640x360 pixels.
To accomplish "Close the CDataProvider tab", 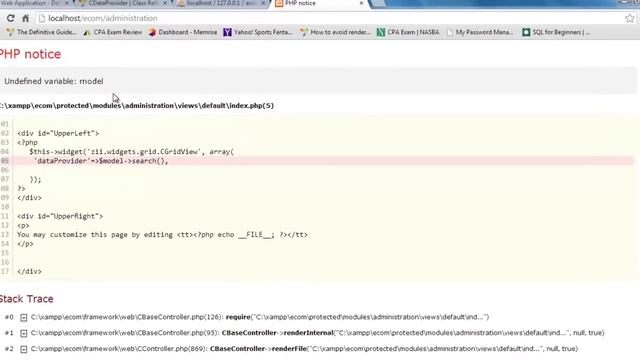I will click(164, 3).
